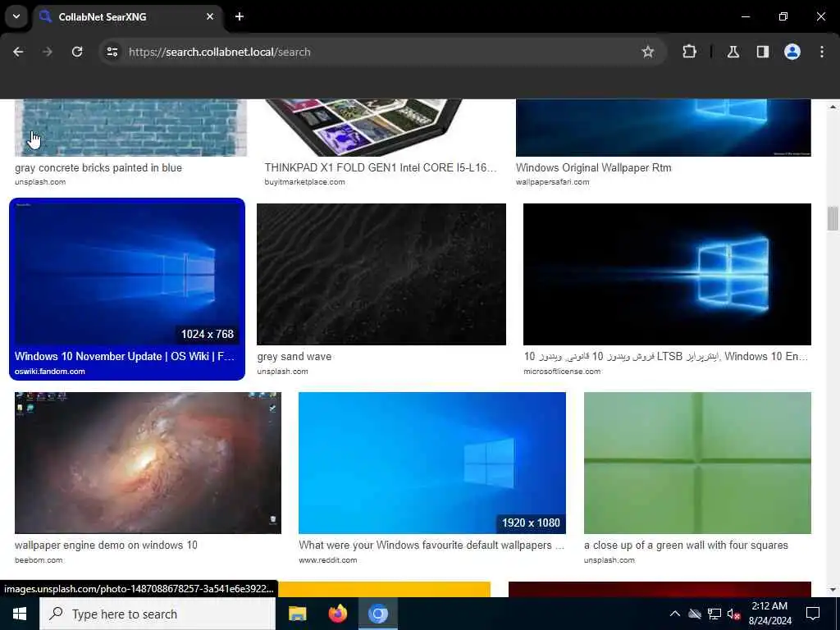Open the Extensions puzzle icon
This screenshot has height=630, width=840.
(x=689, y=52)
